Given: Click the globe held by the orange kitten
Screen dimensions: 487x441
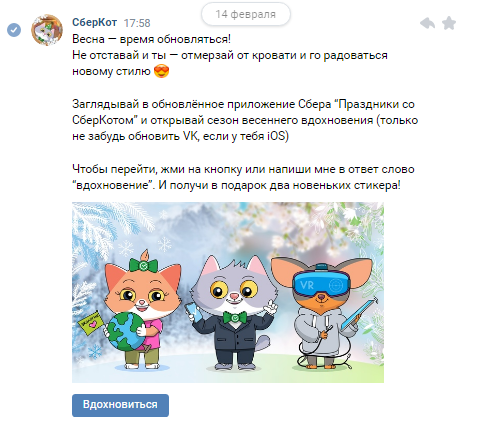Looking at the screenshot, I should click(x=125, y=332).
